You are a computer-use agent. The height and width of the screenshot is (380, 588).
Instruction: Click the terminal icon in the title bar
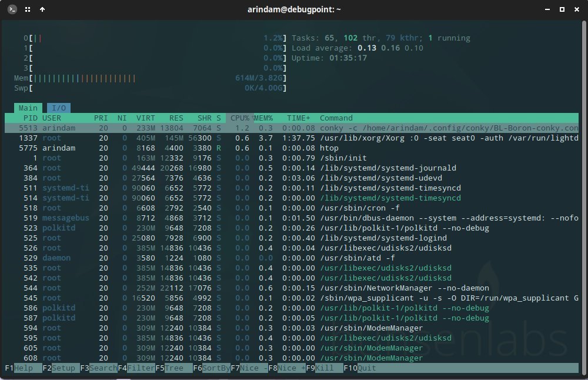click(12, 9)
